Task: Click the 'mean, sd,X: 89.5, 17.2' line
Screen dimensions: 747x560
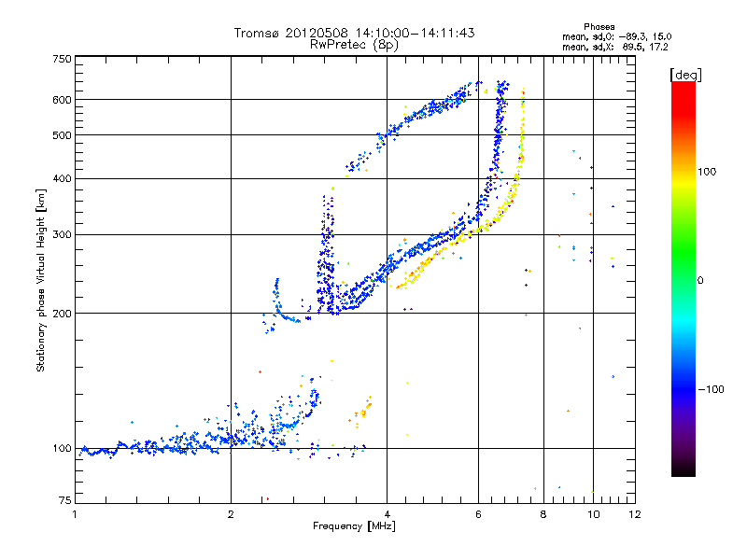Action: point(615,47)
